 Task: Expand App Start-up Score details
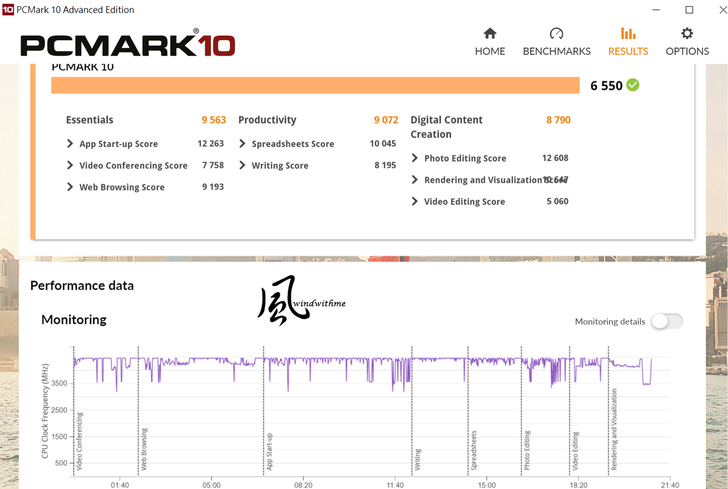(70, 143)
